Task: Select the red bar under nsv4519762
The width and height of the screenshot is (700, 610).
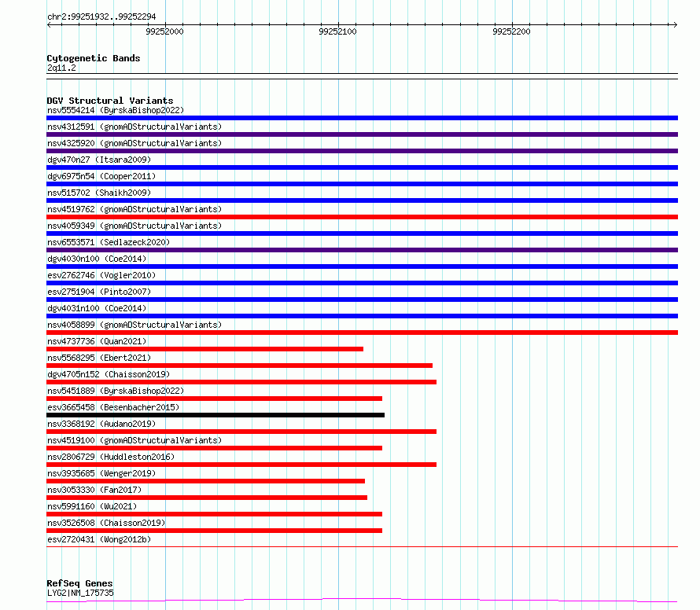Action: pos(362,217)
